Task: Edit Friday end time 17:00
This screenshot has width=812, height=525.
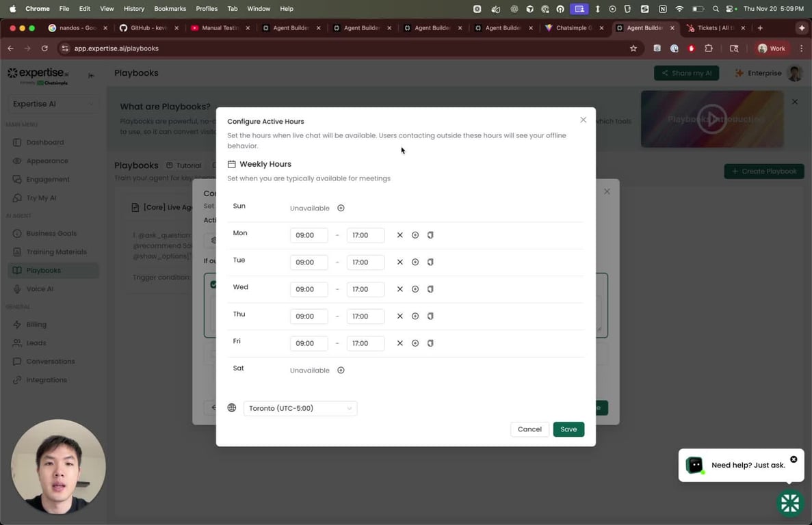Action: click(x=365, y=343)
